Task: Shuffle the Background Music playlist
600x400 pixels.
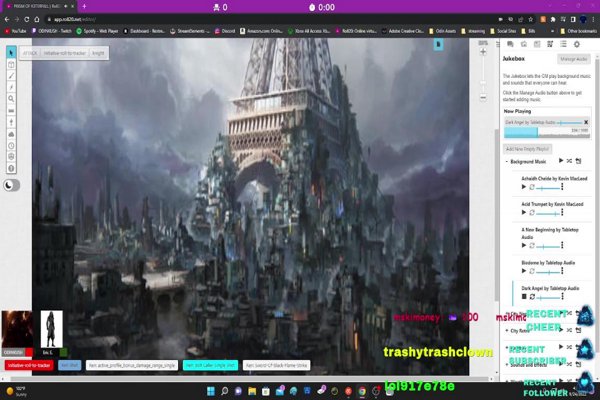Action: (569, 161)
